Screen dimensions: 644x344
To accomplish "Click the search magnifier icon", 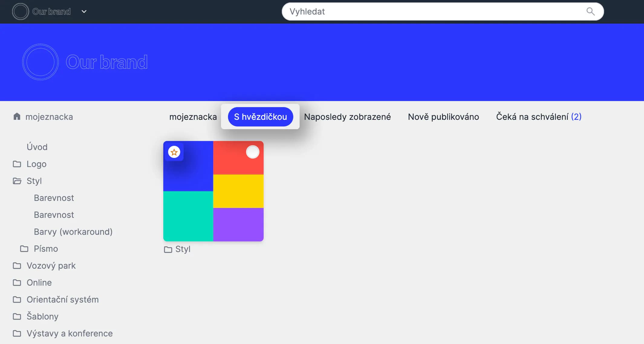I will coord(590,11).
